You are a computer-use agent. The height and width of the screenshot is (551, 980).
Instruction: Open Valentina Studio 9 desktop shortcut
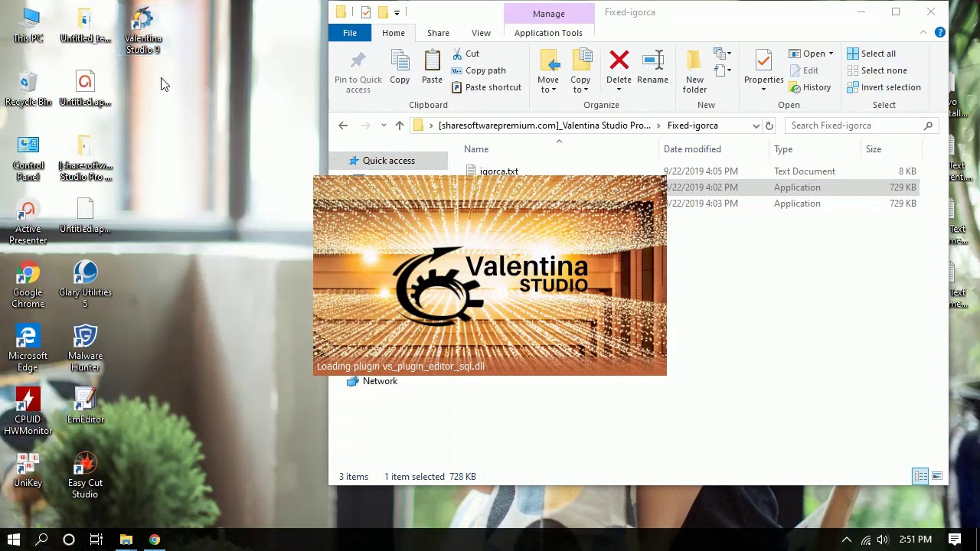[143, 31]
